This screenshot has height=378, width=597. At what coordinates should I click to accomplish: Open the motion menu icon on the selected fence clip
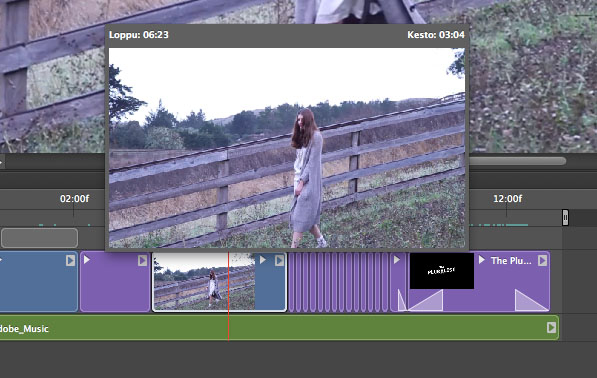(x=279, y=260)
